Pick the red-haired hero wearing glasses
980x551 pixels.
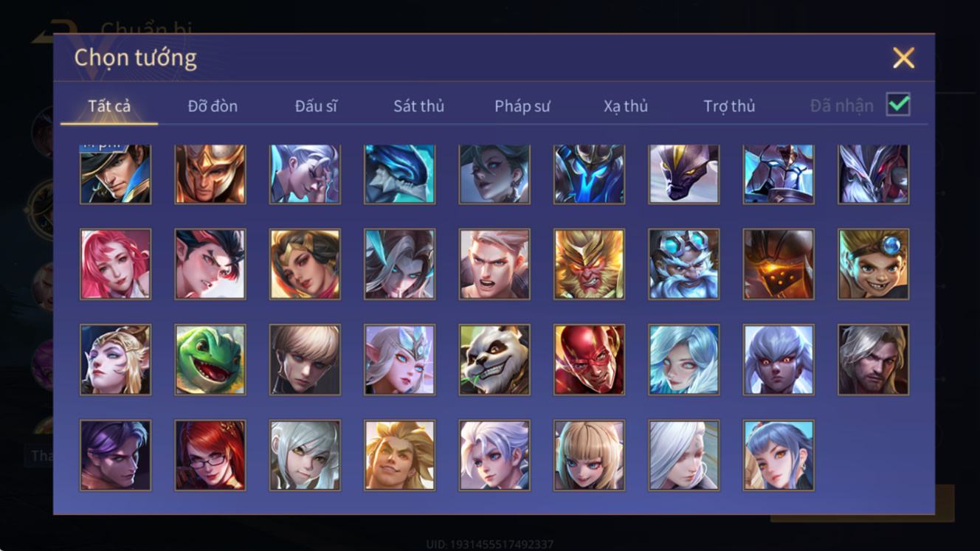pyautogui.click(x=210, y=456)
